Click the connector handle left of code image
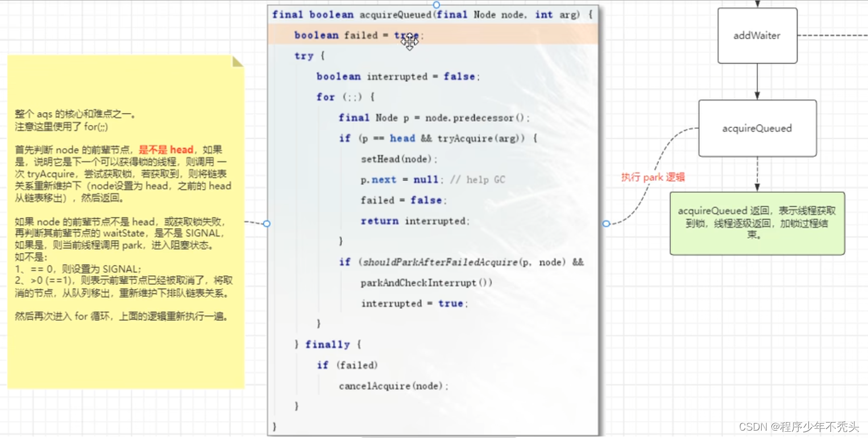The width and height of the screenshot is (868, 438). [x=267, y=224]
